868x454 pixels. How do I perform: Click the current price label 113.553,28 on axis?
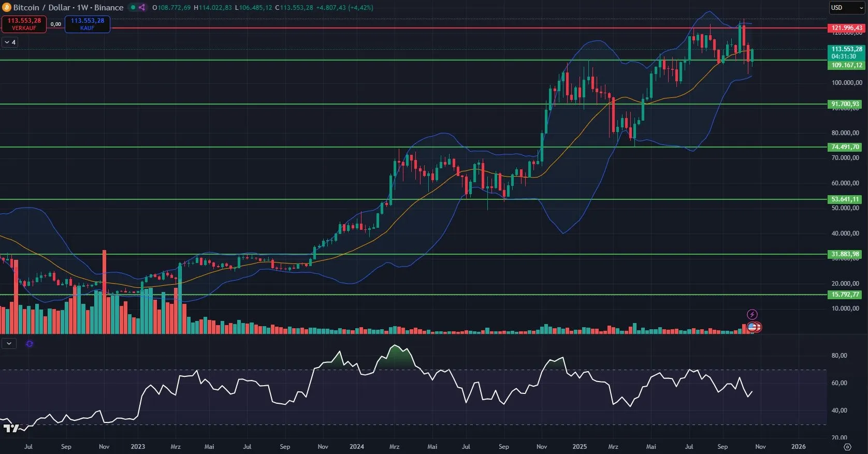[846, 49]
